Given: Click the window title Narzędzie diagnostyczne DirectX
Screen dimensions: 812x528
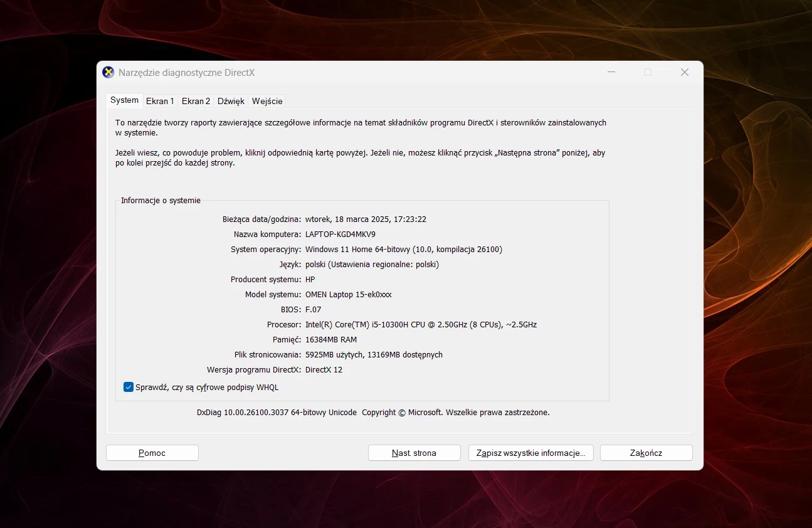Looking at the screenshot, I should pyautogui.click(x=187, y=73).
